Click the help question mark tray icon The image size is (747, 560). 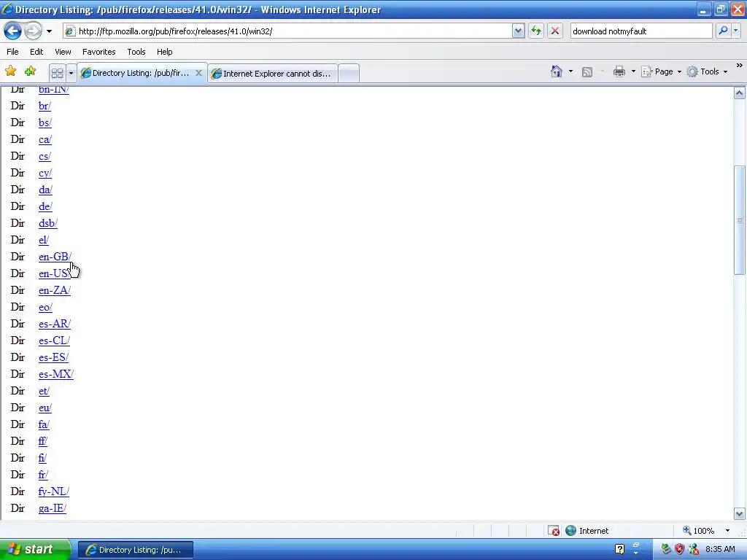tap(619, 550)
